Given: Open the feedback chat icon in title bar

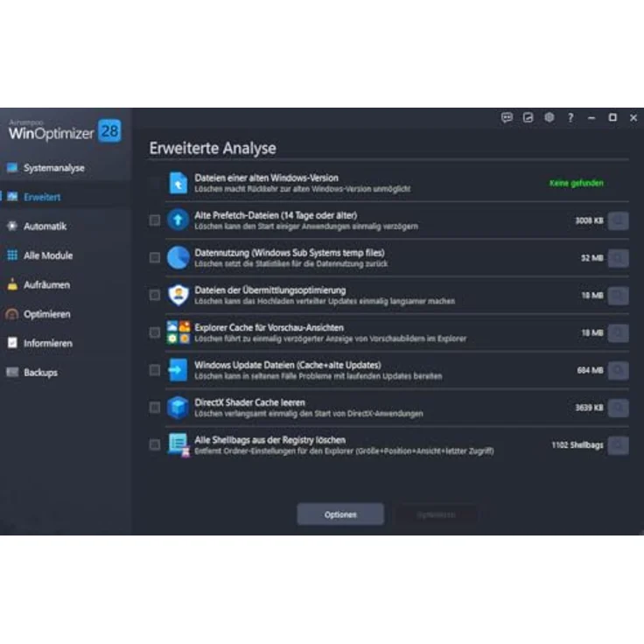Looking at the screenshot, I should click(x=507, y=118).
